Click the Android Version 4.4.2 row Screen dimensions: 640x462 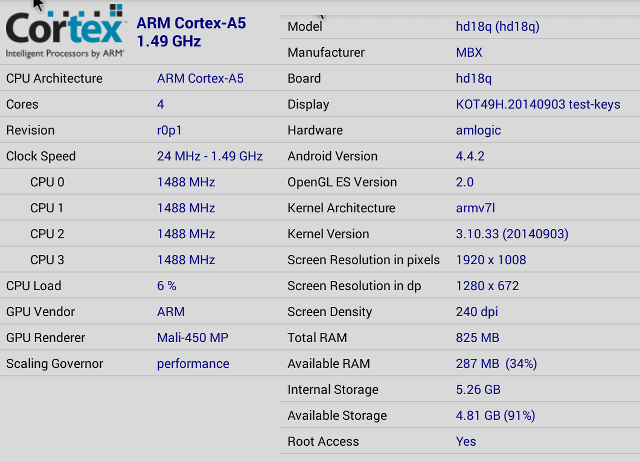460,156
